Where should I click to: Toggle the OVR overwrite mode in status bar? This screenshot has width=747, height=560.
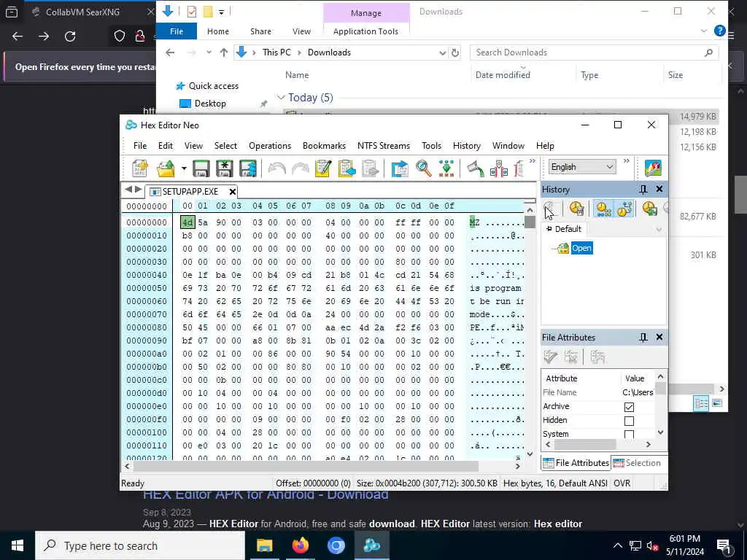tap(622, 483)
